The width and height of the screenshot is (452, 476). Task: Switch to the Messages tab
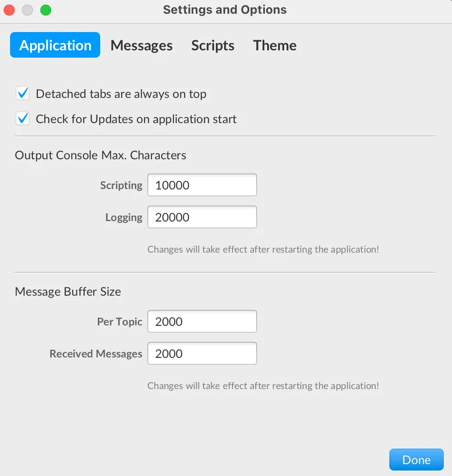(141, 45)
